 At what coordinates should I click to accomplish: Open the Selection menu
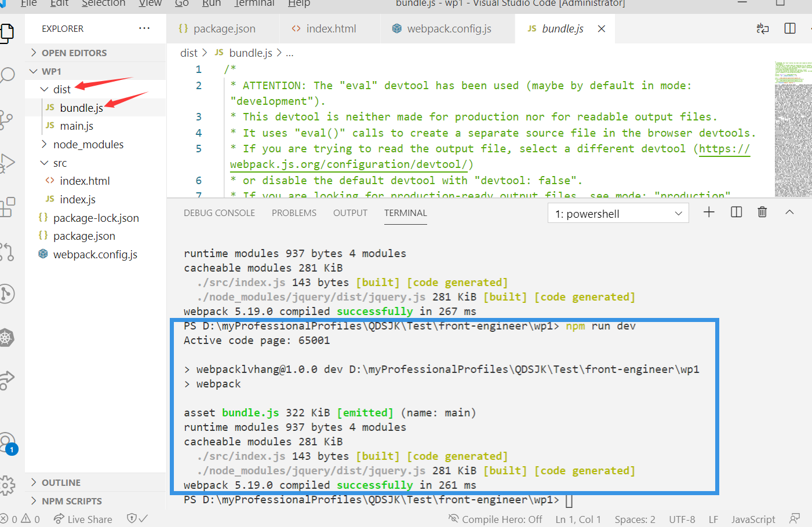click(x=103, y=3)
